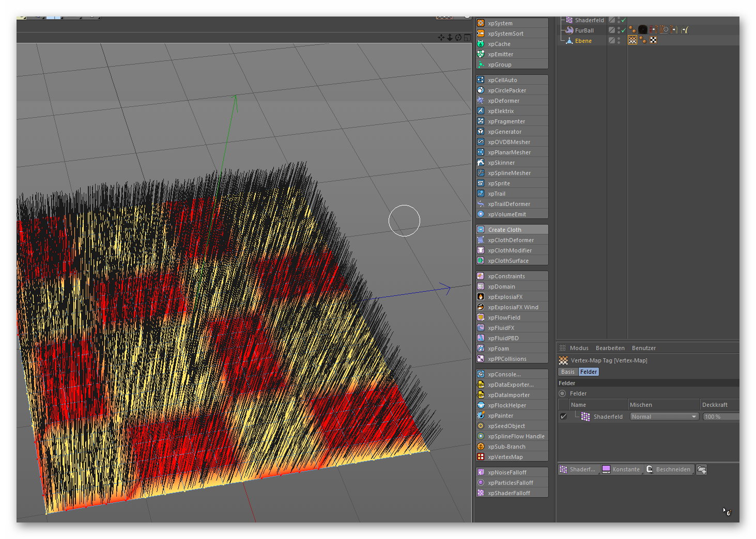This screenshot has height=539, width=756.
Task: Click the xpEmitter icon in the list
Action: coord(481,54)
